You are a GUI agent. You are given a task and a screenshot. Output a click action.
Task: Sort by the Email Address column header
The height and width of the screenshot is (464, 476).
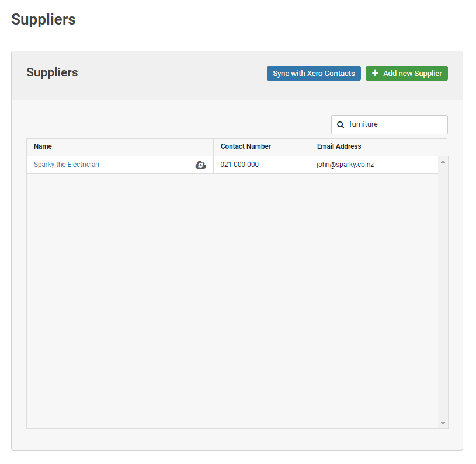point(339,146)
